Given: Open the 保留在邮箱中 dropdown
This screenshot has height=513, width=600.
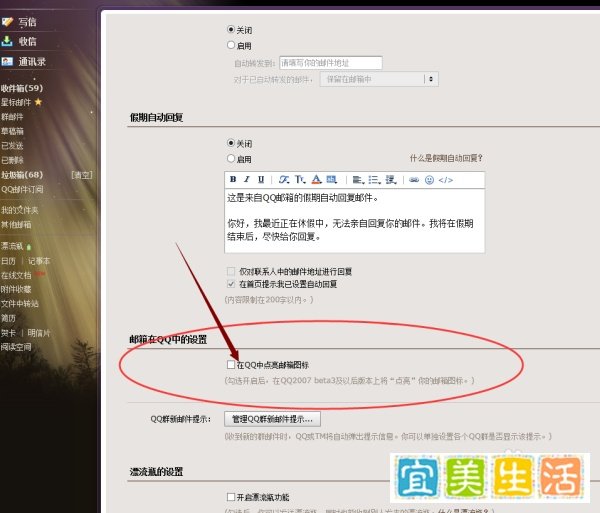Looking at the screenshot, I should tap(379, 79).
